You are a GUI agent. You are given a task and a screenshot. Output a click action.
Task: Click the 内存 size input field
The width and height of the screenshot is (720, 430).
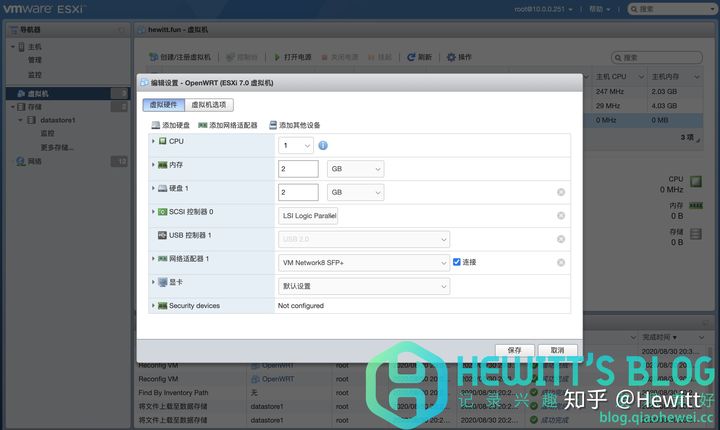coord(298,169)
